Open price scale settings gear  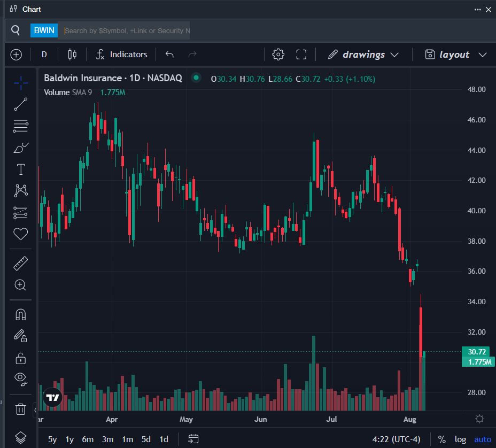pos(479,419)
